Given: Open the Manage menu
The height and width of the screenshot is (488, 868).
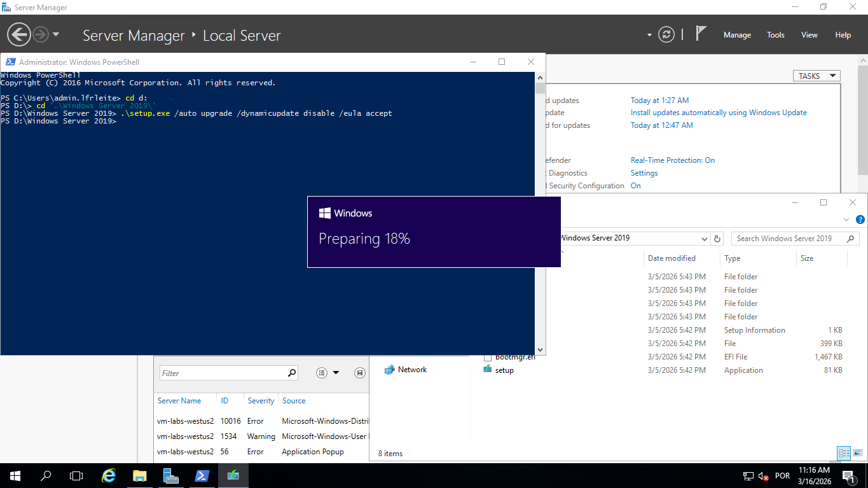Looking at the screenshot, I should (x=737, y=35).
